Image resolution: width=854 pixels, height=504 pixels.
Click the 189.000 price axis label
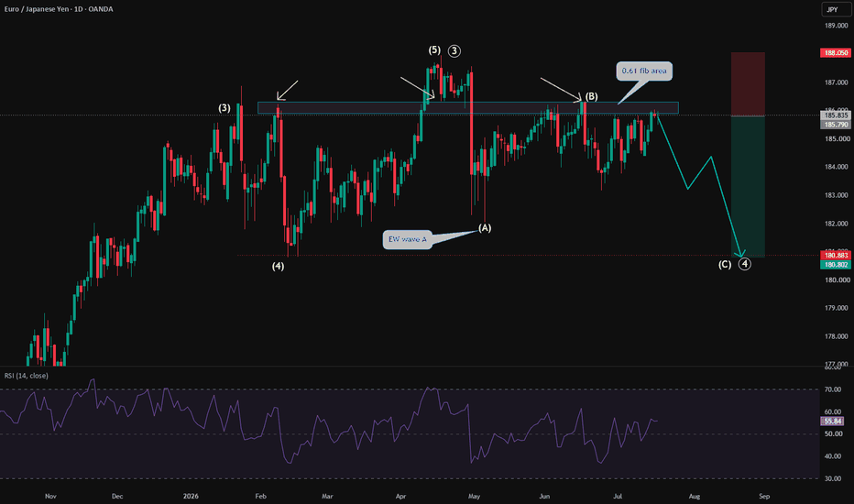point(837,27)
